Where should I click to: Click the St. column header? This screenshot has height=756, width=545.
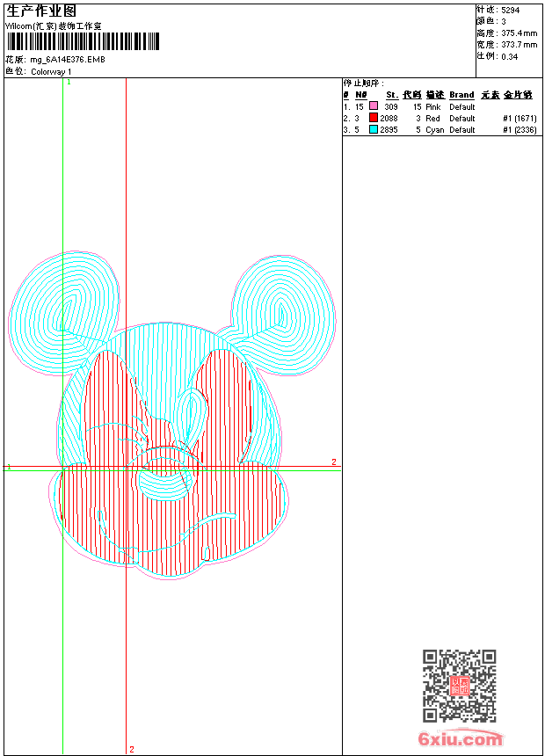[x=392, y=95]
